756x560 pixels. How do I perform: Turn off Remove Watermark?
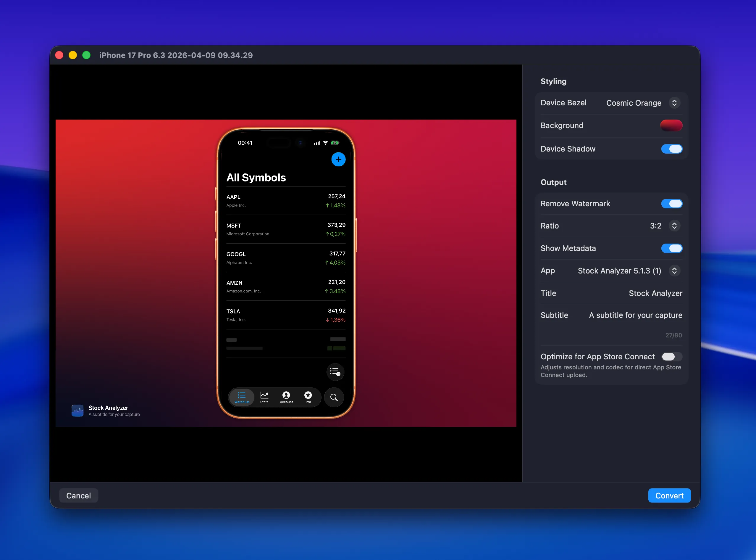[672, 203]
